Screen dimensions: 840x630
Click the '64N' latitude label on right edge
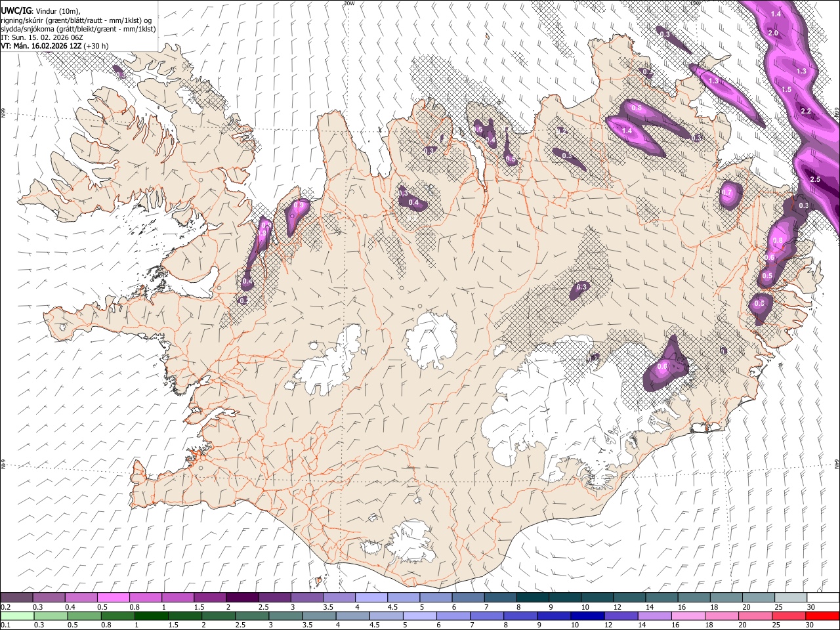(x=837, y=463)
